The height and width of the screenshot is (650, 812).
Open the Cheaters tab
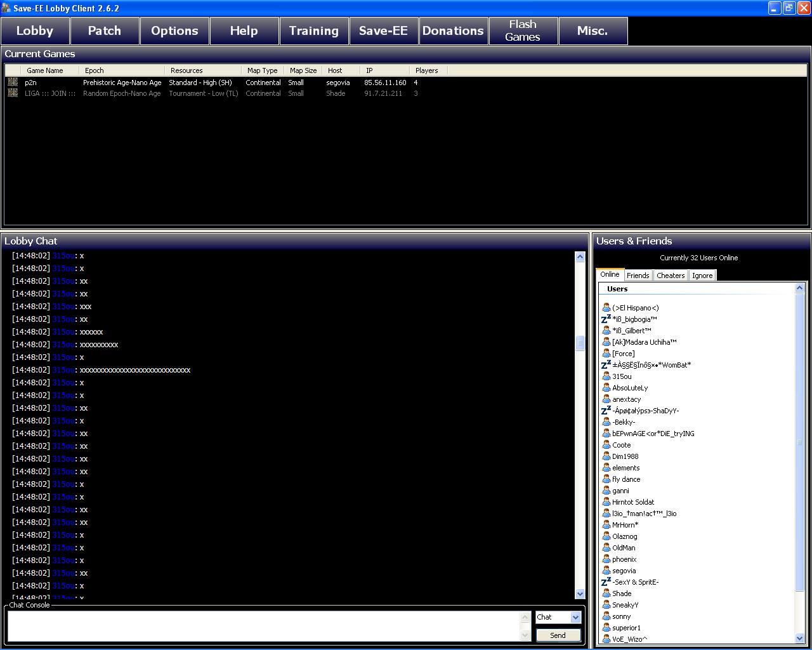coord(671,275)
